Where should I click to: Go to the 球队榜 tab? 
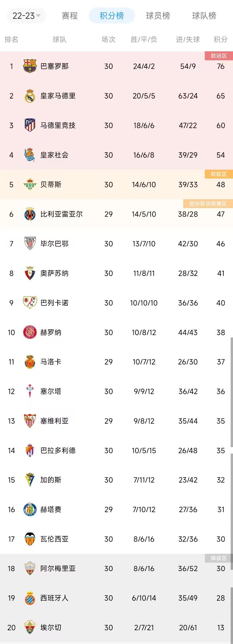coord(204,16)
